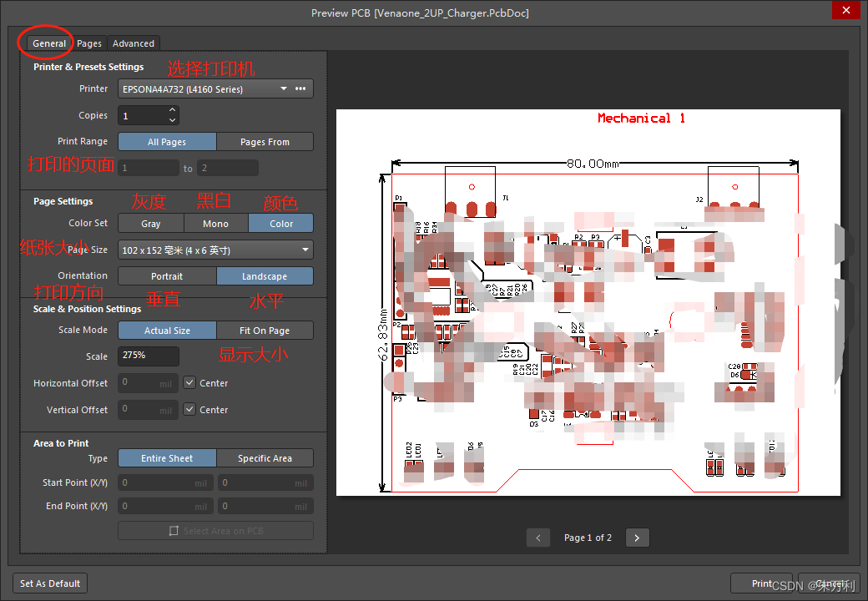Select Specific Area print type
Viewport: 868px width, 601px height.
point(265,458)
